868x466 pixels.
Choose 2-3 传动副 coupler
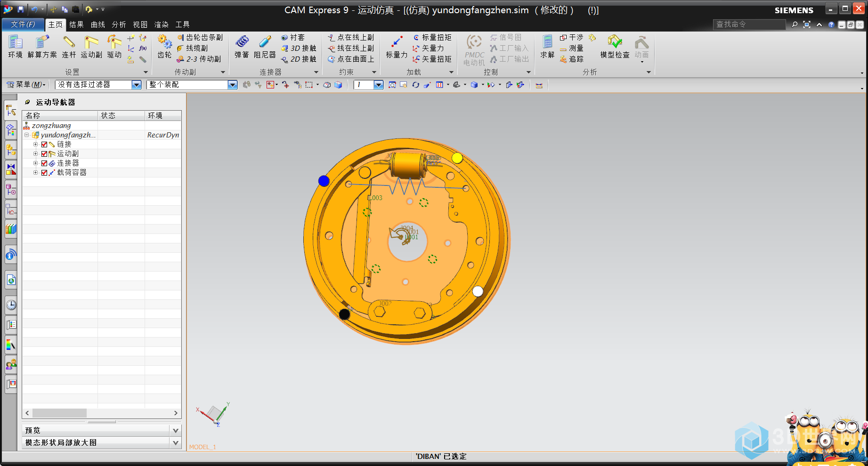coord(199,59)
